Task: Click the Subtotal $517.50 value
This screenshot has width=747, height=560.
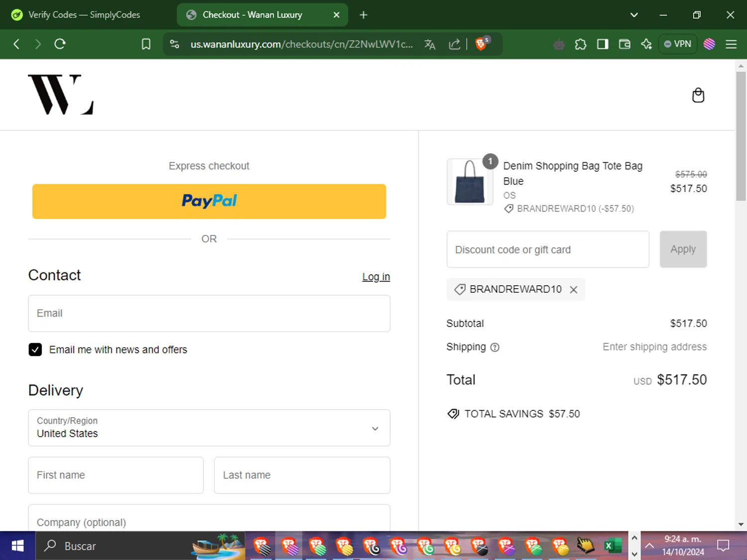Action: tap(688, 324)
